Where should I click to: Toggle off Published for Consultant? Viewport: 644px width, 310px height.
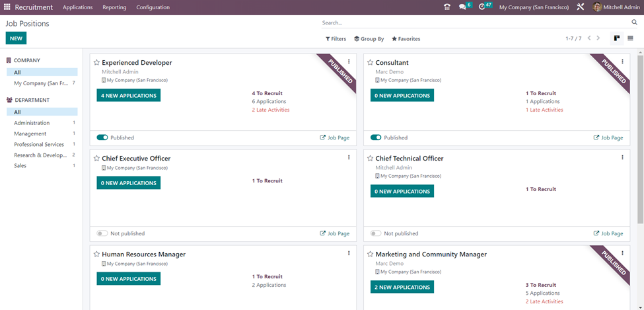click(376, 137)
